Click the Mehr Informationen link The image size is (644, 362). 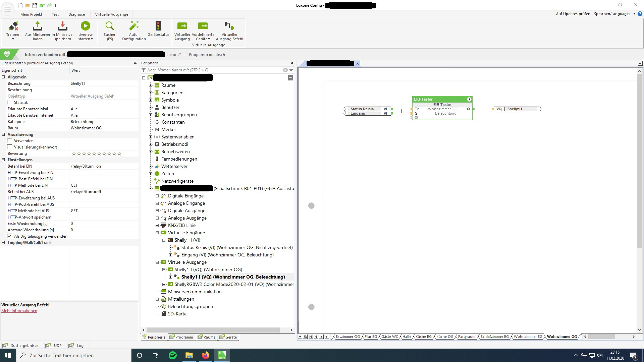coord(19,311)
